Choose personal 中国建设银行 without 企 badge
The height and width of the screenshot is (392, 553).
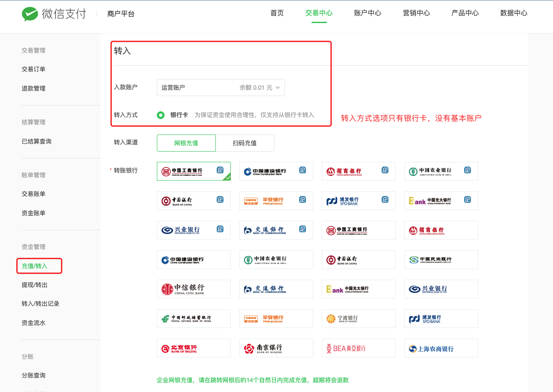194,260
